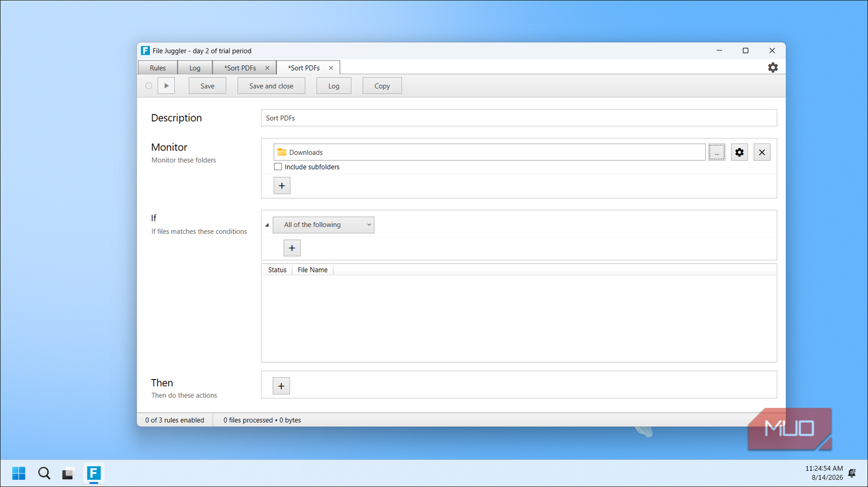Switch to the Rules tab

click(157, 68)
